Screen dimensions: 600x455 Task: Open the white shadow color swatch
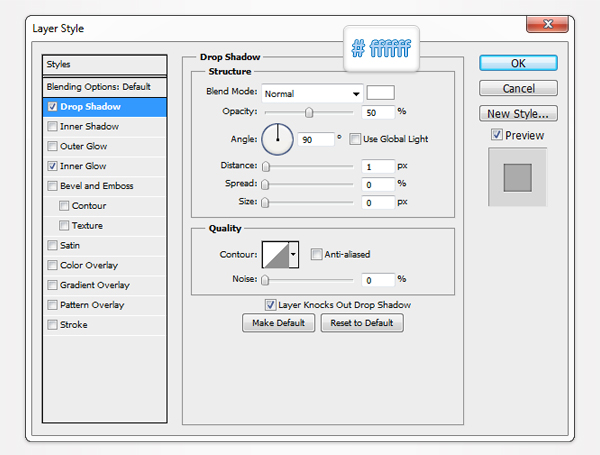tap(381, 93)
